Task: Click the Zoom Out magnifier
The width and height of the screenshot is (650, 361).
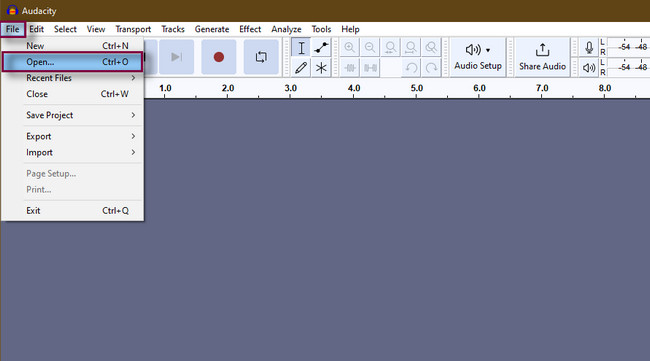Action: tap(370, 48)
